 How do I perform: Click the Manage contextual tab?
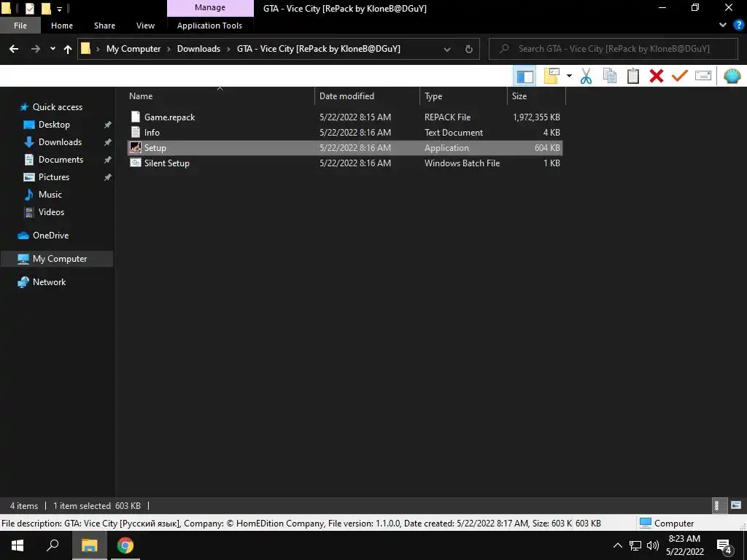point(210,7)
